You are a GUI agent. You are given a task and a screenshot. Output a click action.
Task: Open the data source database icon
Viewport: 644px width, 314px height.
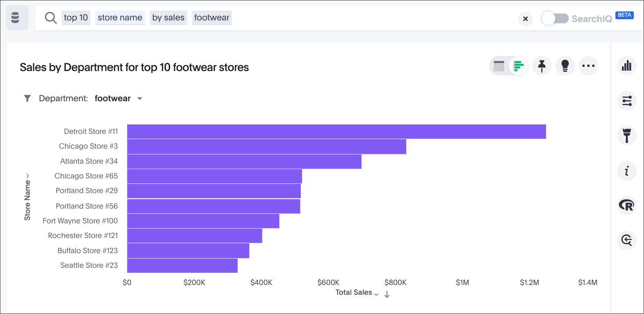(x=16, y=18)
